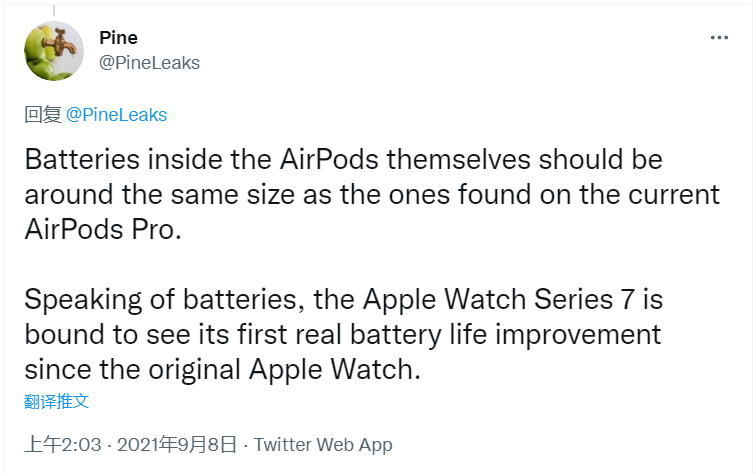The width and height of the screenshot is (756, 474).
Task: Click the 回复 reply label text
Action: [x=42, y=115]
